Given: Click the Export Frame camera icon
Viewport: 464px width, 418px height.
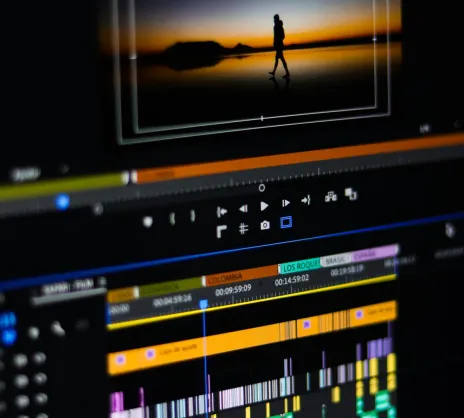Looking at the screenshot, I should click(x=265, y=225).
